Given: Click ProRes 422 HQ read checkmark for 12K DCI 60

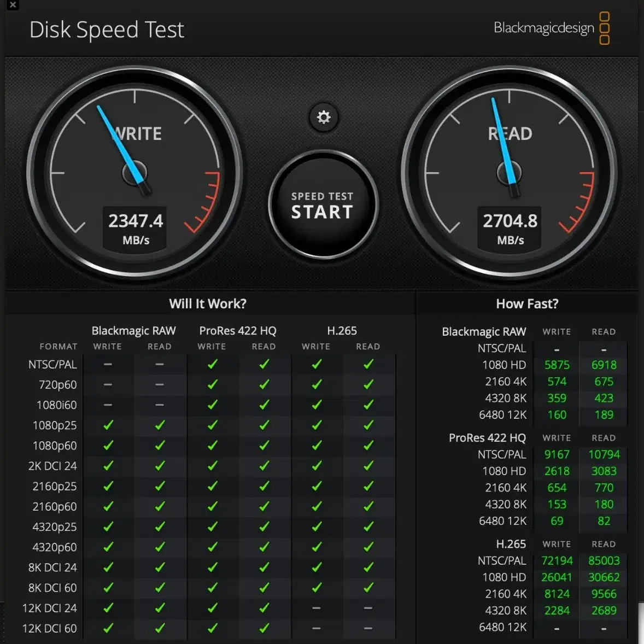Looking at the screenshot, I should (264, 628).
